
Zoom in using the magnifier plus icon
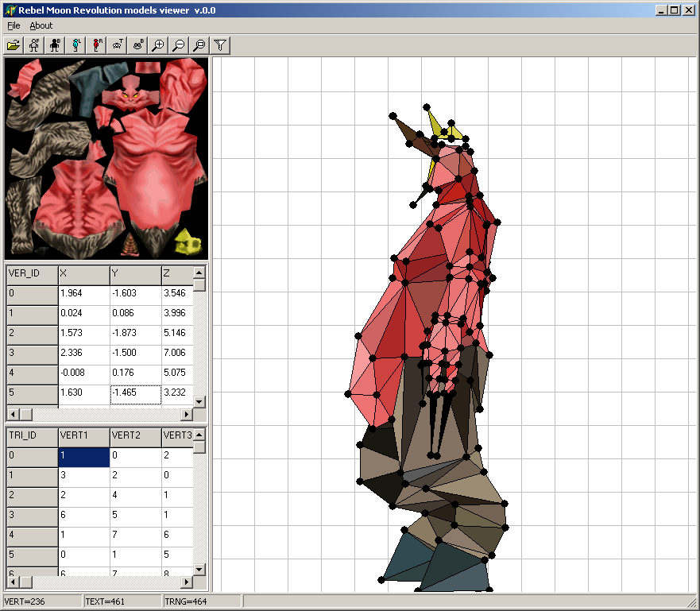[158, 45]
